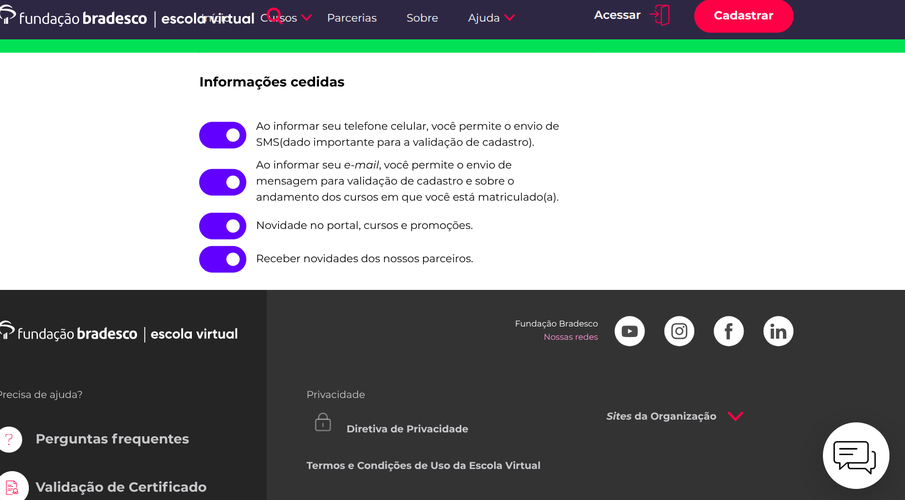Click the search magnifier icon in header

[x=275, y=16]
